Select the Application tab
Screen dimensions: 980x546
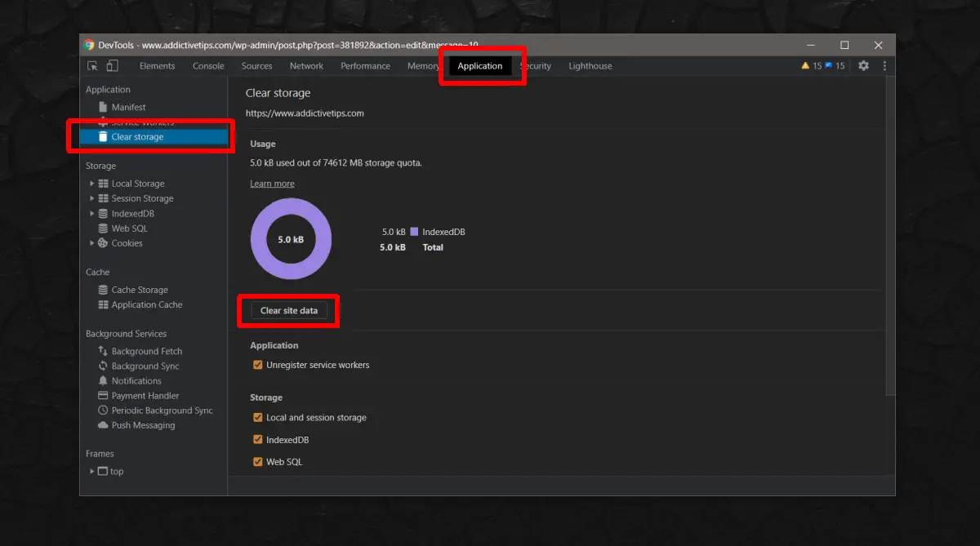(x=480, y=66)
